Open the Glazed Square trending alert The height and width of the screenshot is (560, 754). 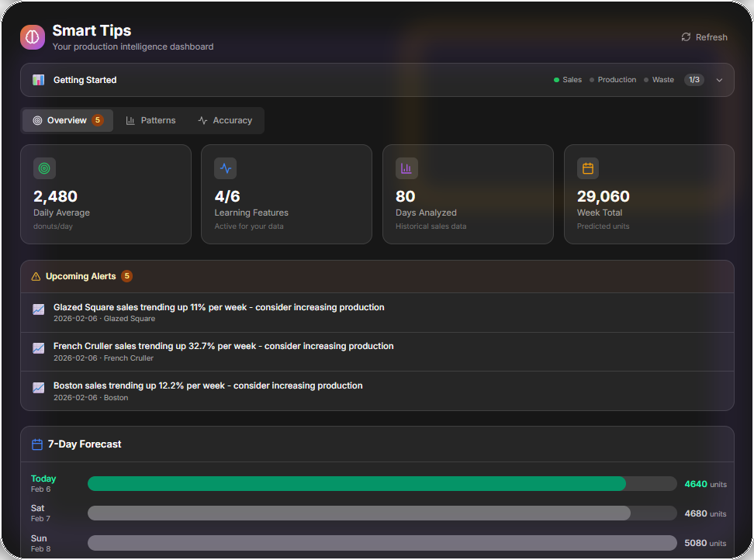[x=219, y=308]
